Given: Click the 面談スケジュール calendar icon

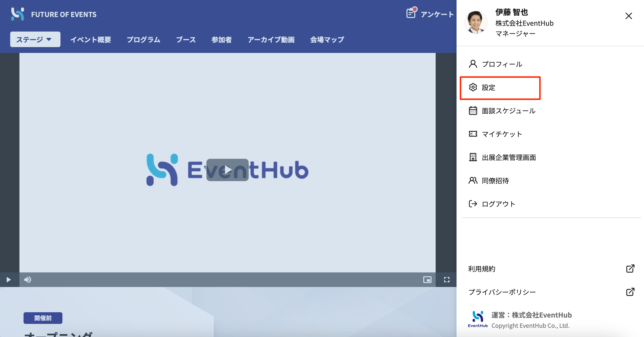Looking at the screenshot, I should pyautogui.click(x=473, y=110).
